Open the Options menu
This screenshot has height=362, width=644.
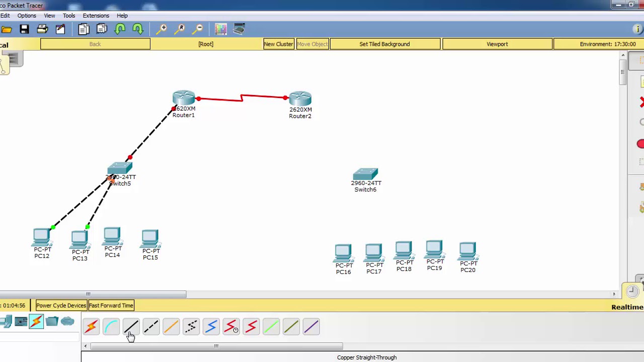coord(27,16)
